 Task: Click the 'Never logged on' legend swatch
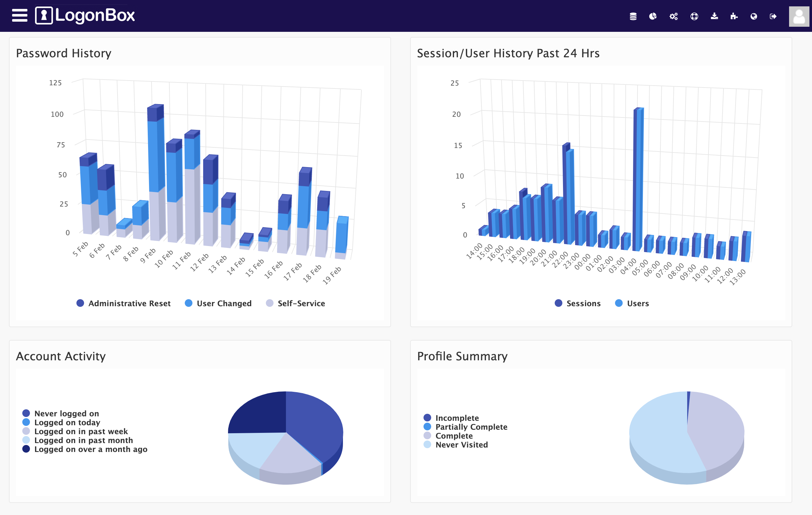pos(26,413)
